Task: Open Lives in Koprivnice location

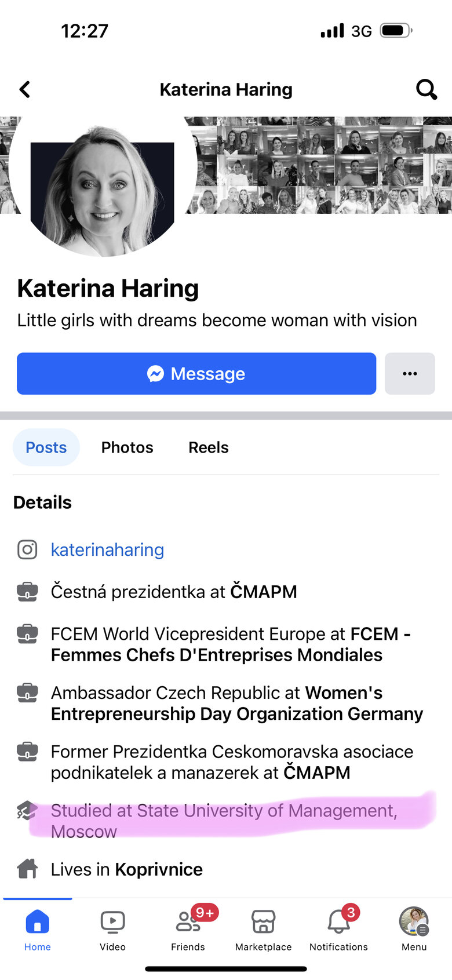Action: tap(127, 869)
